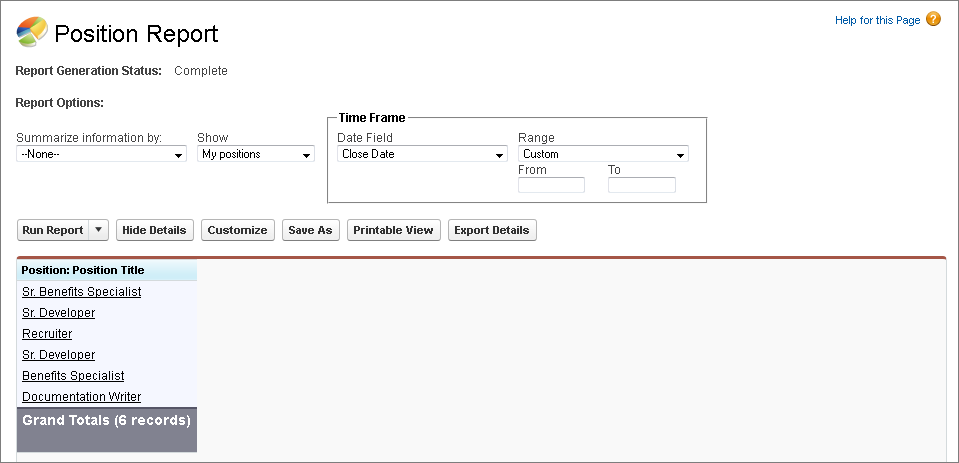Click the Printable View button
The image size is (959, 463).
tap(393, 230)
